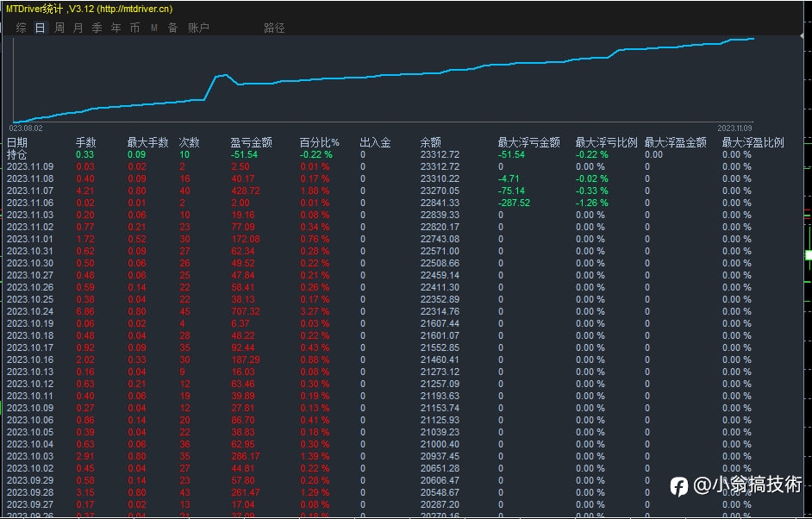Click profit value 261.47
The height and width of the screenshot is (519, 812).
point(246,492)
